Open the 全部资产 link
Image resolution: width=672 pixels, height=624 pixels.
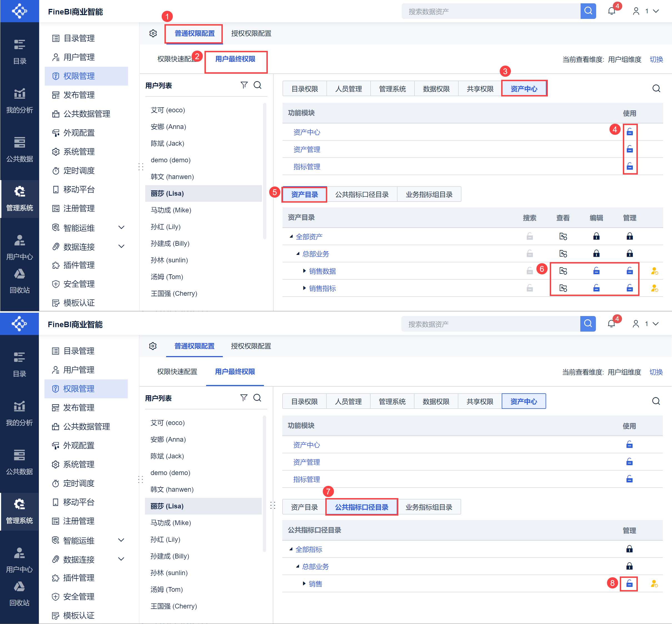[x=309, y=237]
